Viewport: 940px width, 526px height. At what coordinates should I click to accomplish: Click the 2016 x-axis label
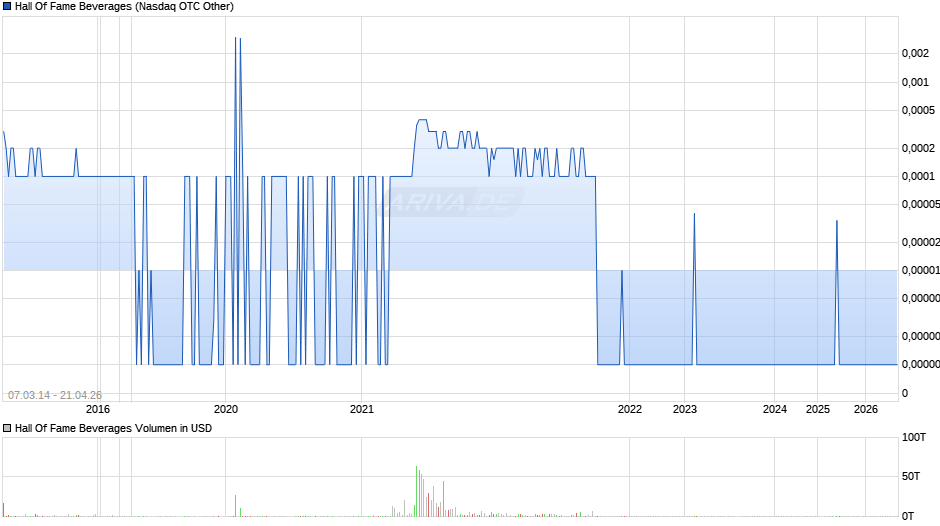[98, 409]
